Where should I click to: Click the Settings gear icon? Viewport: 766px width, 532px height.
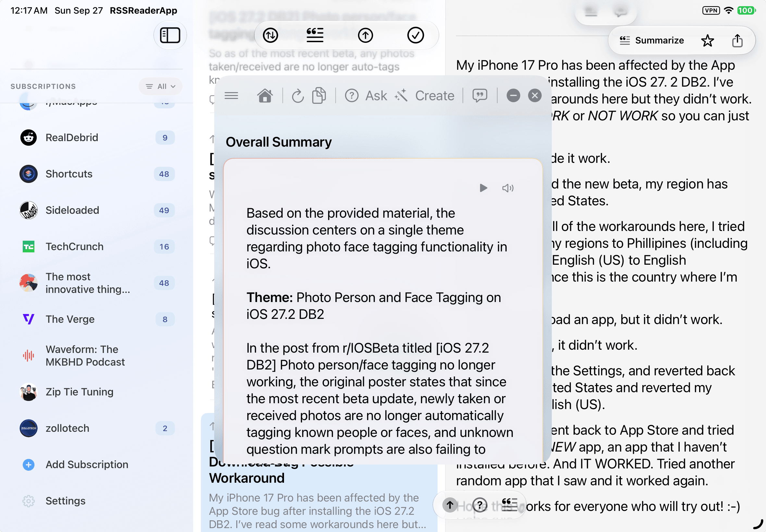(28, 501)
